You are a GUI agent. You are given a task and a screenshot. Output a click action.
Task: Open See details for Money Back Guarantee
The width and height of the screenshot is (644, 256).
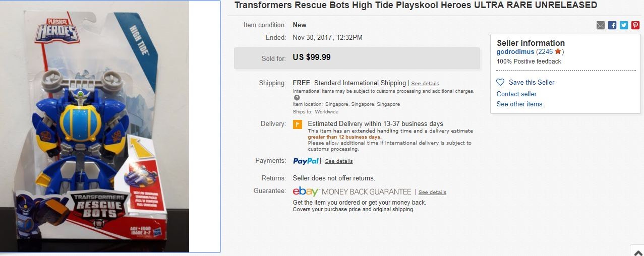point(432,193)
